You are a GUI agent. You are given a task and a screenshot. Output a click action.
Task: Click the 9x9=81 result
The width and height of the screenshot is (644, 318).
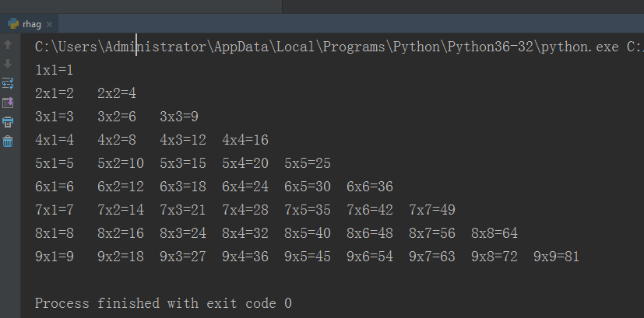pos(557,257)
